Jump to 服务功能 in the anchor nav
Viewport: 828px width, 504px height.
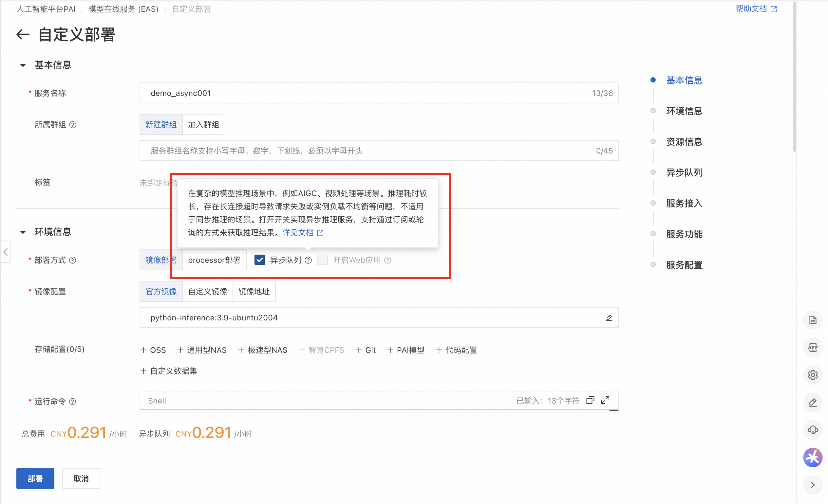pos(684,234)
